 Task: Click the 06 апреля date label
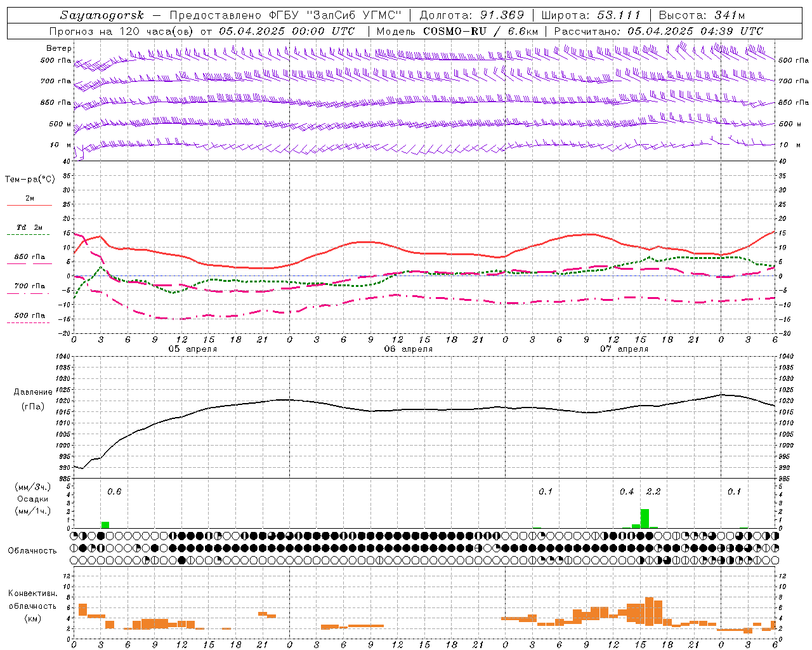click(409, 349)
